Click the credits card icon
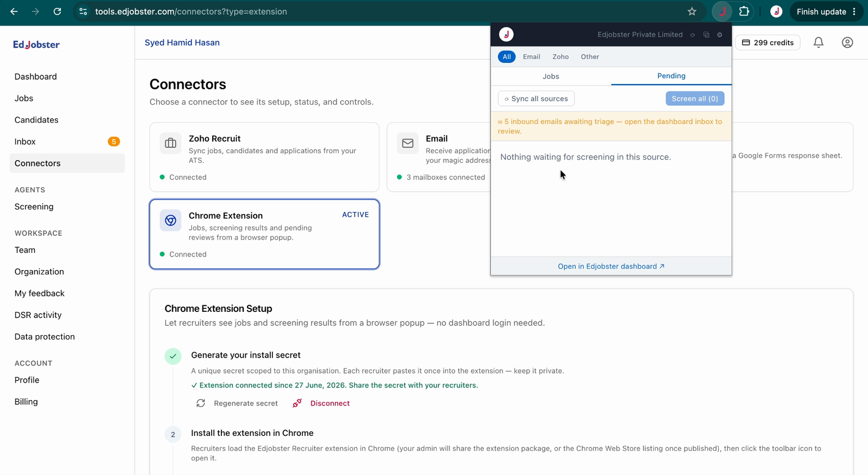 point(746,42)
